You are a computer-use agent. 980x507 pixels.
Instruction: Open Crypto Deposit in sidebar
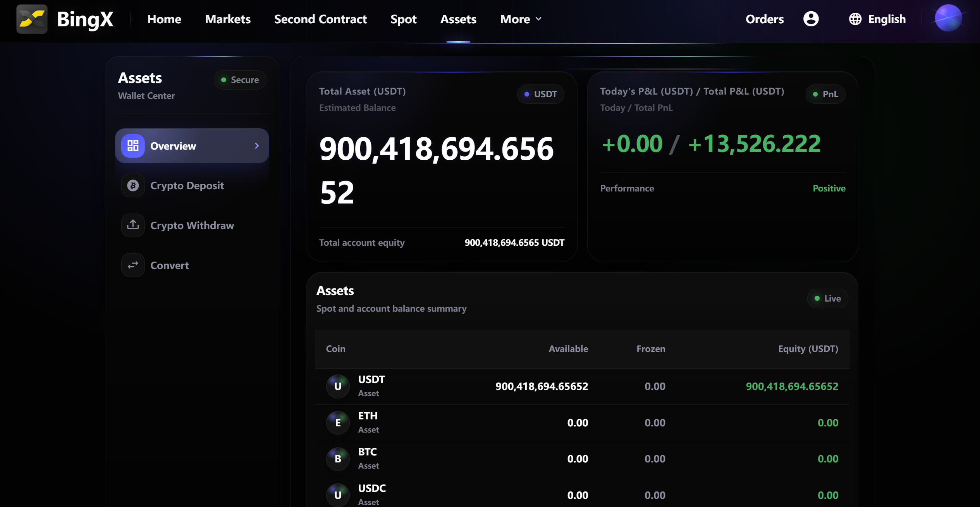click(x=192, y=186)
